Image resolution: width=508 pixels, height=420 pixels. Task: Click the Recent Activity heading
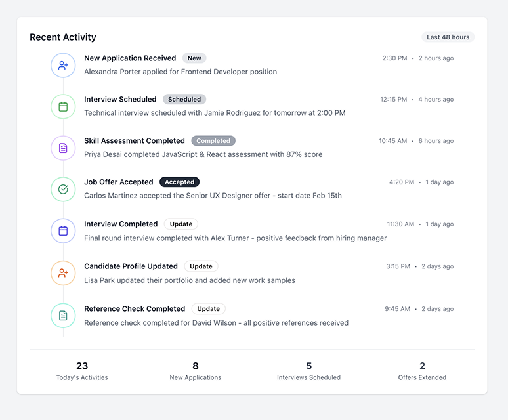tap(63, 37)
